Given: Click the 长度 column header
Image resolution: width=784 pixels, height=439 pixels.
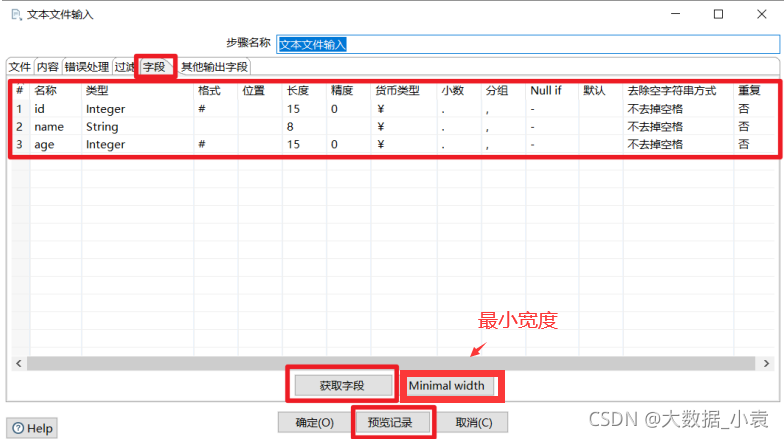Looking at the screenshot, I should click(x=304, y=90).
